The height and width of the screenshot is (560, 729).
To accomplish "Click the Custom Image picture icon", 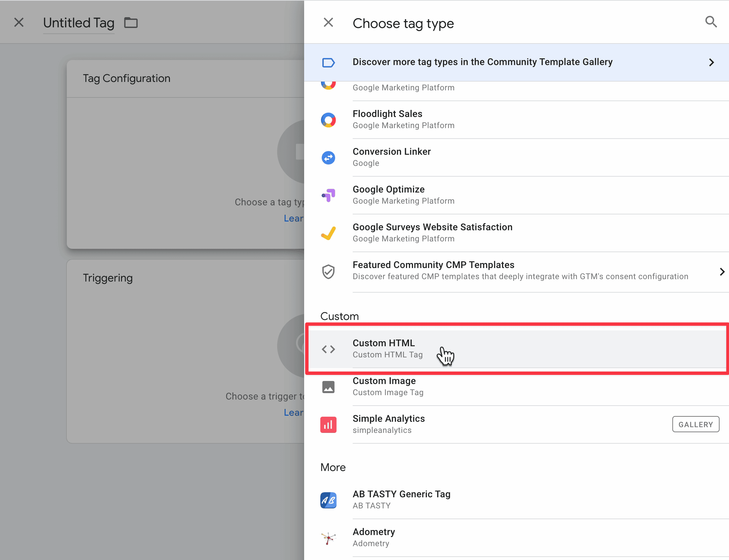I will click(x=328, y=387).
